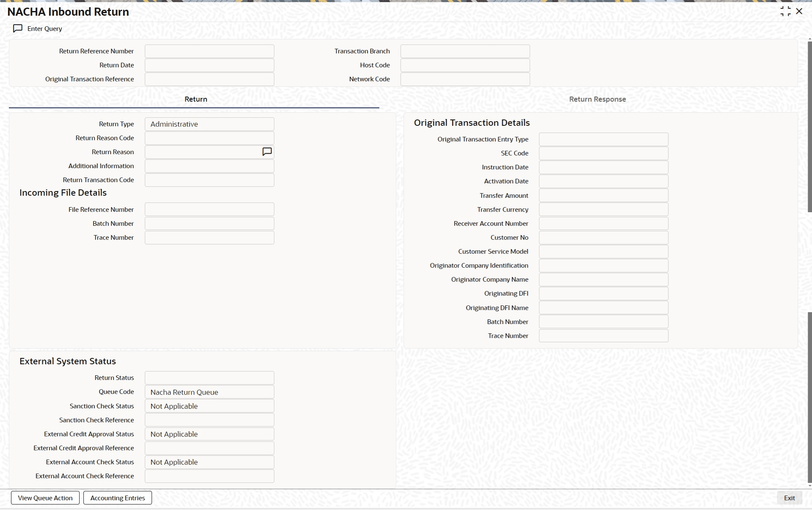Focus the Transfer Currency field
This screenshot has width=812, height=510.
pos(604,209)
